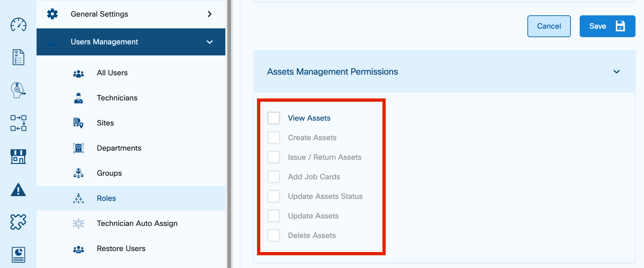Open the reports pie chart document icon
The width and height of the screenshot is (644, 268).
point(18,255)
